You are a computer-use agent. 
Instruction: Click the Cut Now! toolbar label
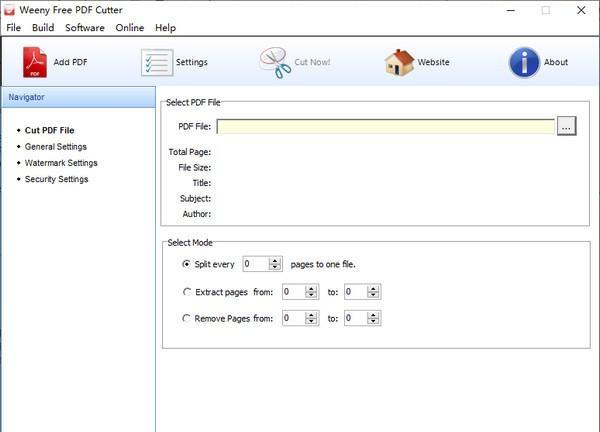point(312,62)
